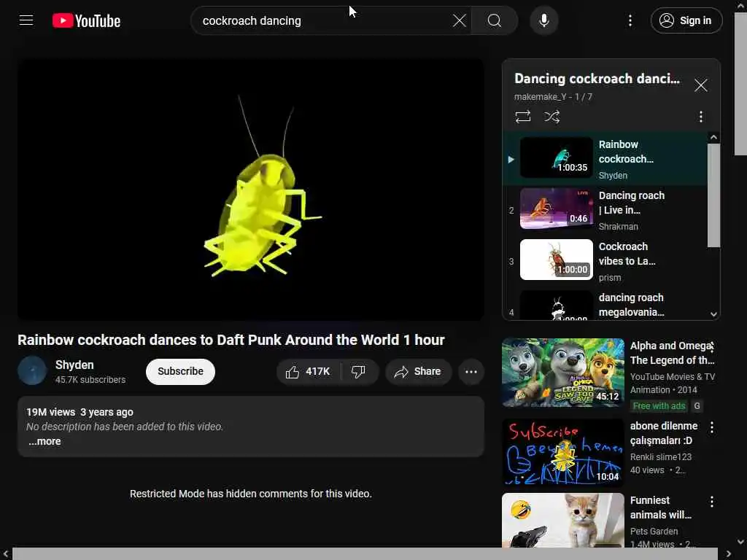Screen dimensions: 747x560
Task: Click Renkli slime123 channel name
Action: 660,457
